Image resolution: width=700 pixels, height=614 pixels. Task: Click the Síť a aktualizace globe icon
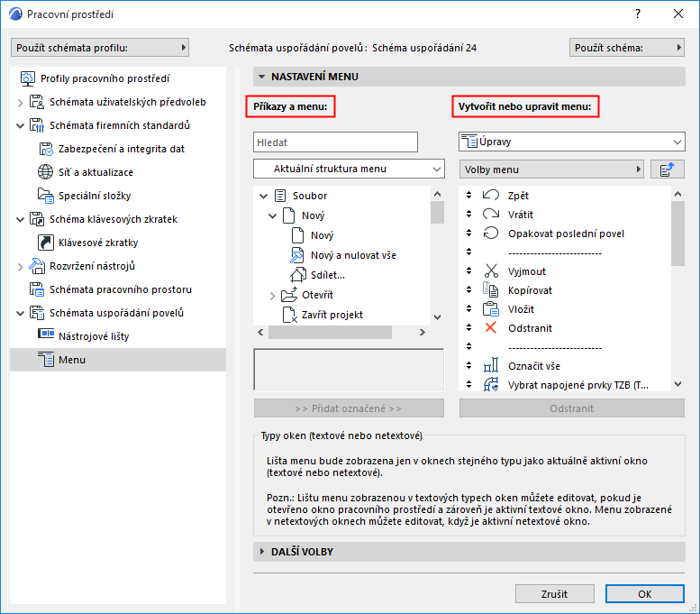tap(45, 172)
